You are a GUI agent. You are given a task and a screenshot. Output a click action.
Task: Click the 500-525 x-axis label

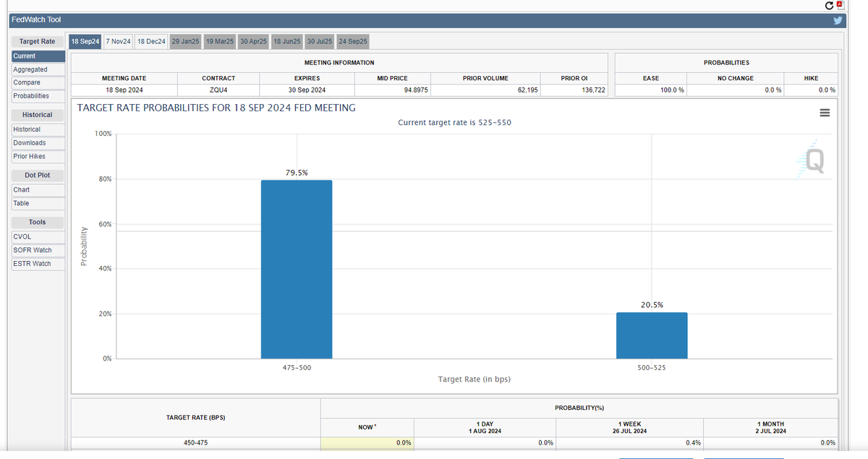(x=652, y=367)
